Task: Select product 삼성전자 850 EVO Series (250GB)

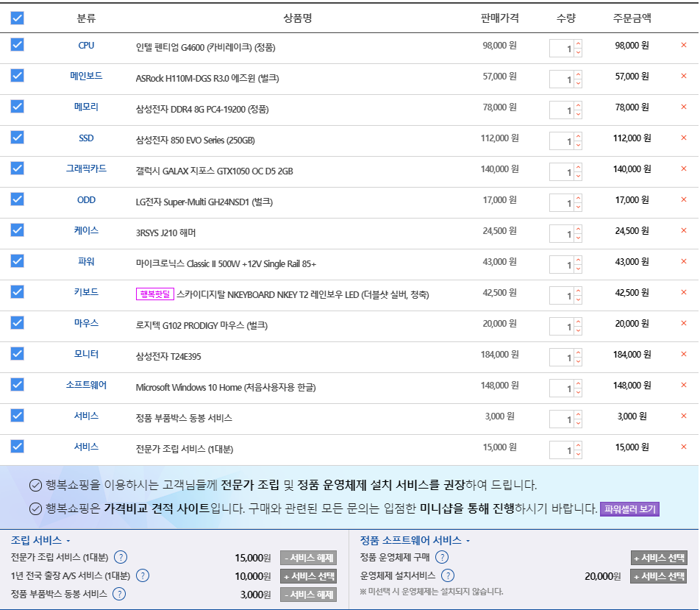Action: [195, 141]
